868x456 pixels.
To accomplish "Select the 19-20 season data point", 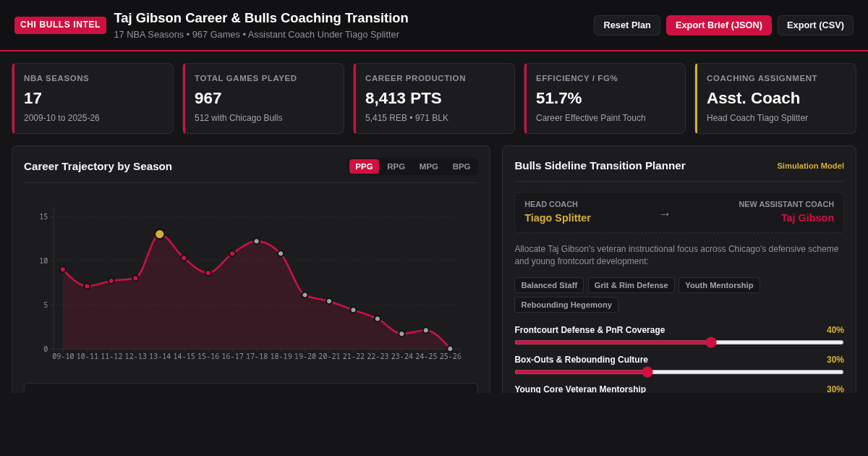I will tap(305, 295).
